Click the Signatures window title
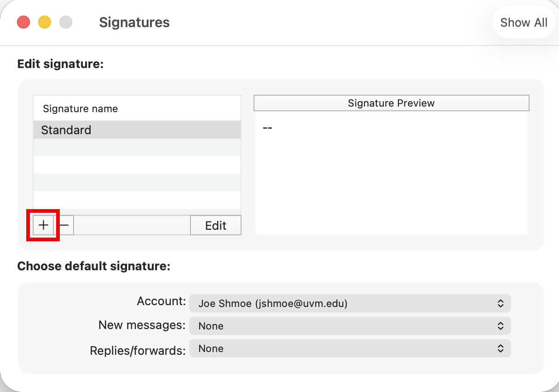 [x=134, y=23]
